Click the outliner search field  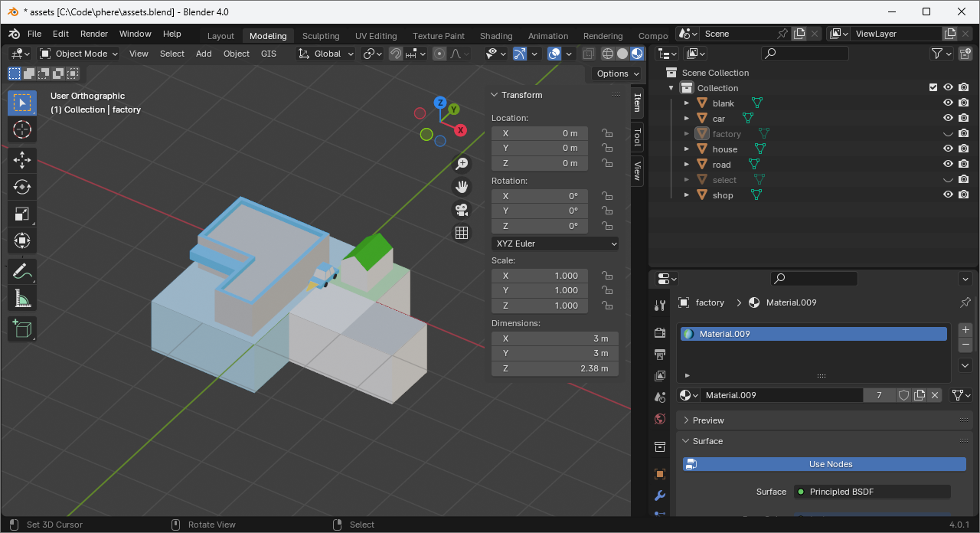coord(805,54)
